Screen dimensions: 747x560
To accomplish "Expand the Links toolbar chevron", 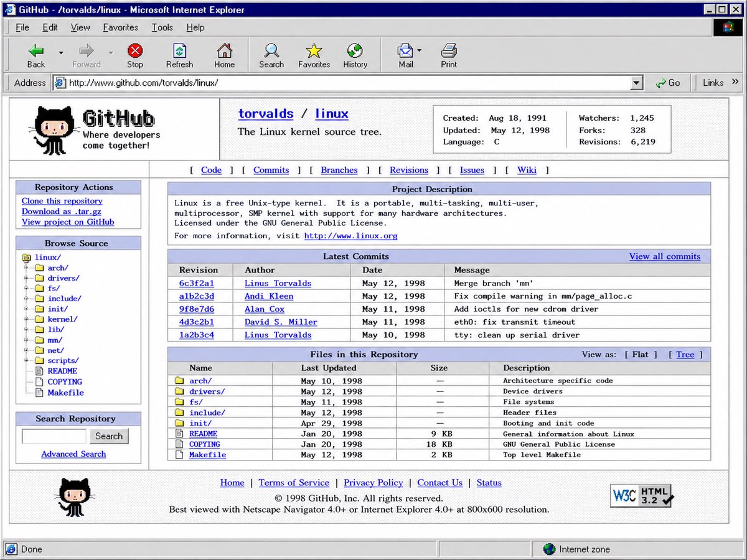I will pos(735,82).
